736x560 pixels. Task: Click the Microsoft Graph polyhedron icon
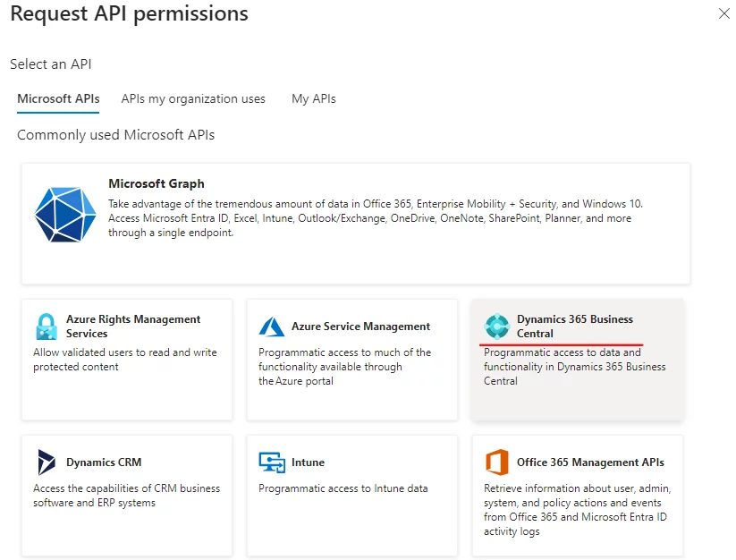coord(65,215)
